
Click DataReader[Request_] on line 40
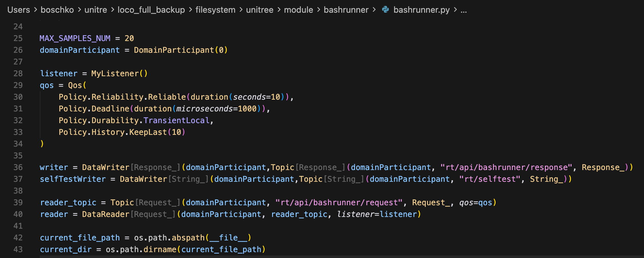(x=129, y=214)
